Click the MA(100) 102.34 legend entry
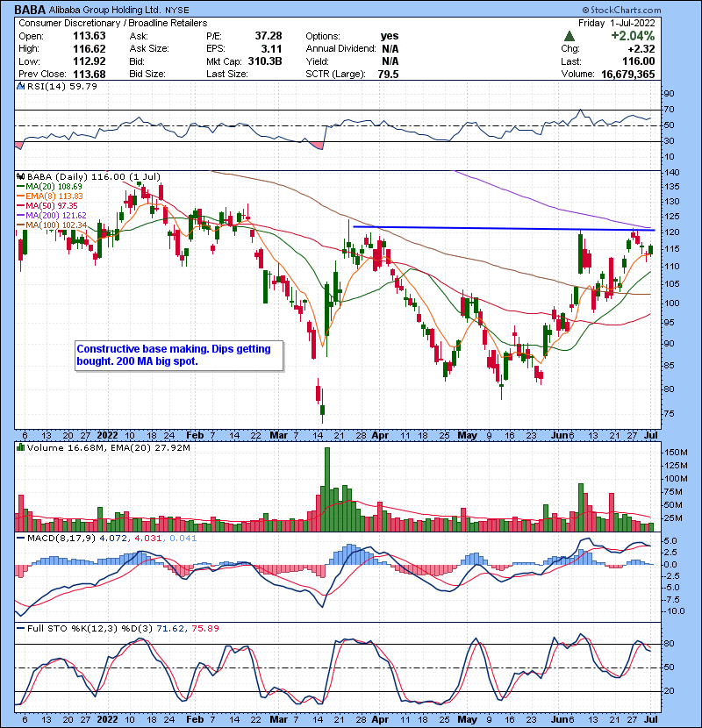702x728 pixels. point(52,225)
